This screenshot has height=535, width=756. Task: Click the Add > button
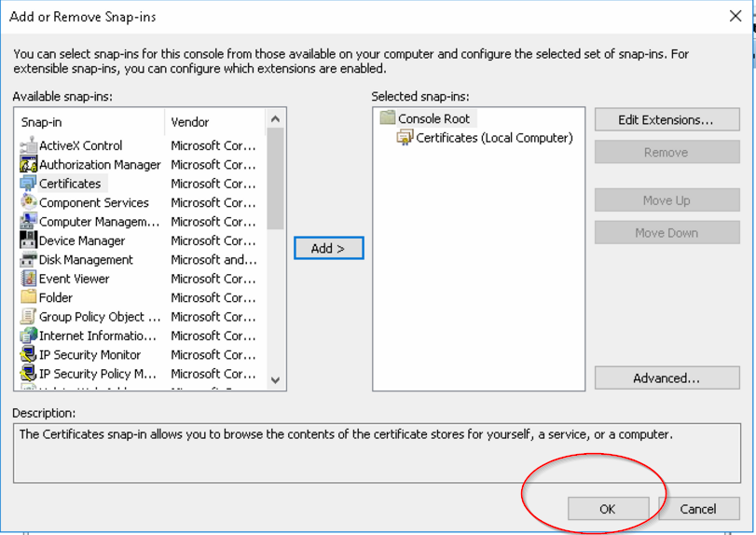coord(329,248)
